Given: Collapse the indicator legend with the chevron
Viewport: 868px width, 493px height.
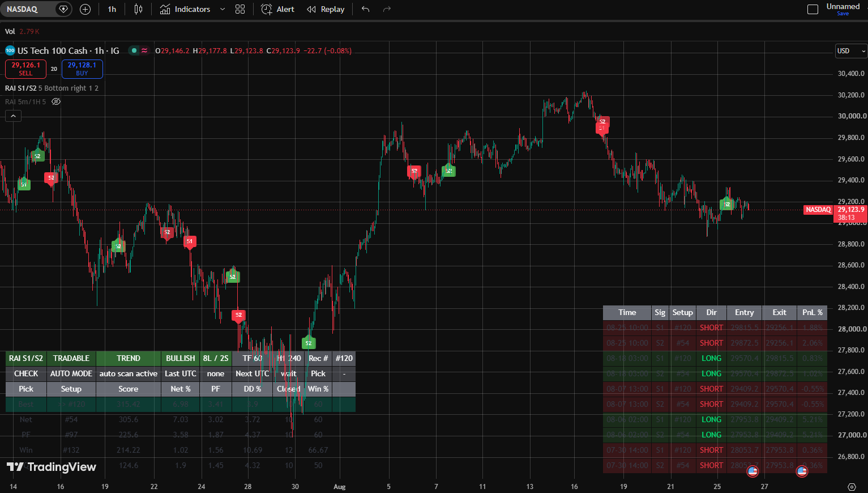Looking at the screenshot, I should [13, 116].
